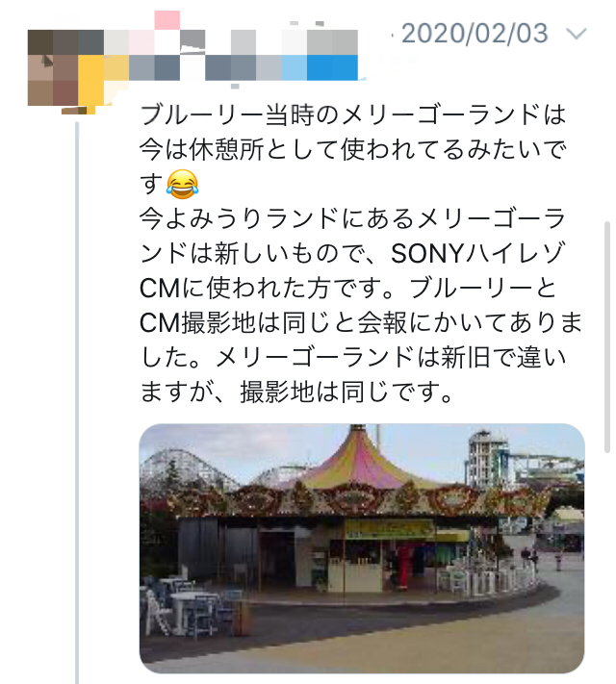Click the small pink pixel block above name
Screen dimensions: 616x684
tap(167, 20)
